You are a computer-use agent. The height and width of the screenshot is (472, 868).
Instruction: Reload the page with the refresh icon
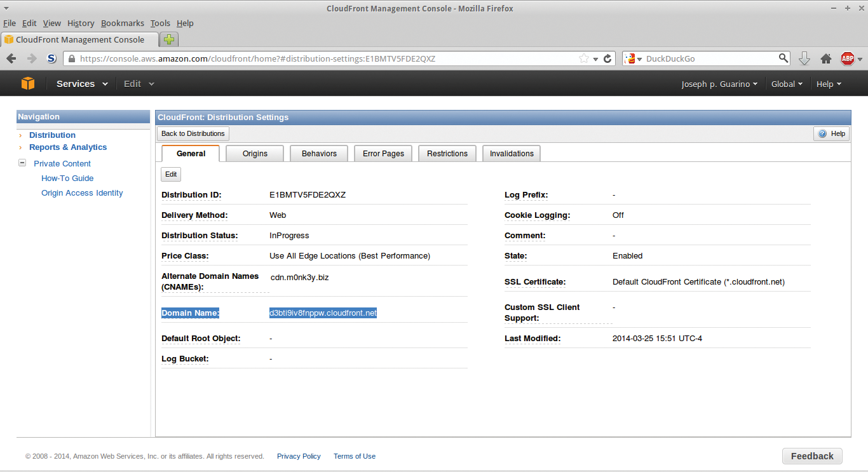pyautogui.click(x=608, y=58)
